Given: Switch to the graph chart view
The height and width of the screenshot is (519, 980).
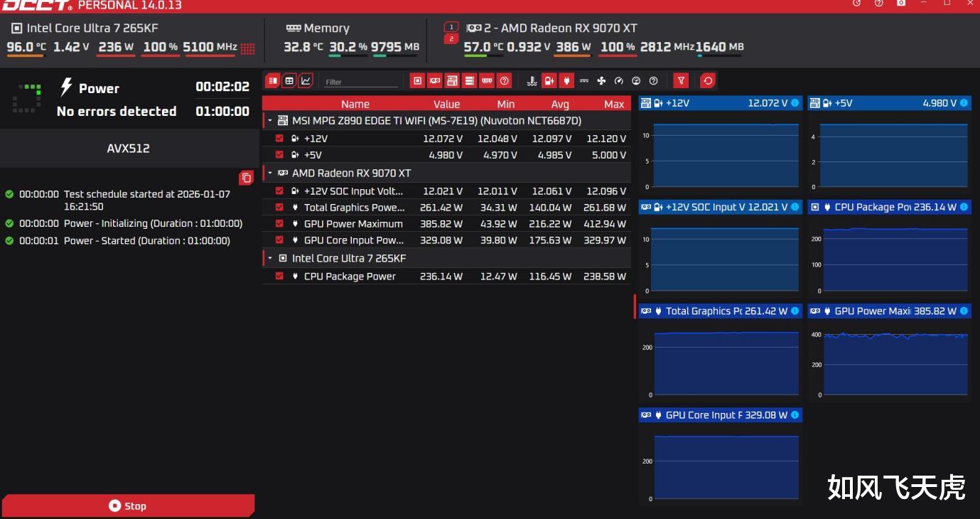Looking at the screenshot, I should (306, 81).
